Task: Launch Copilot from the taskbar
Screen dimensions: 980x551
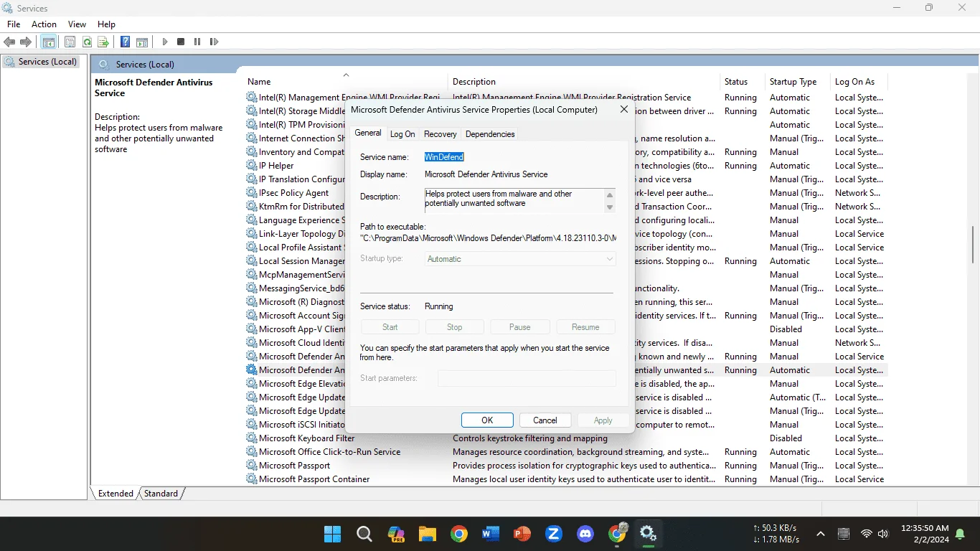Action: coord(396,534)
